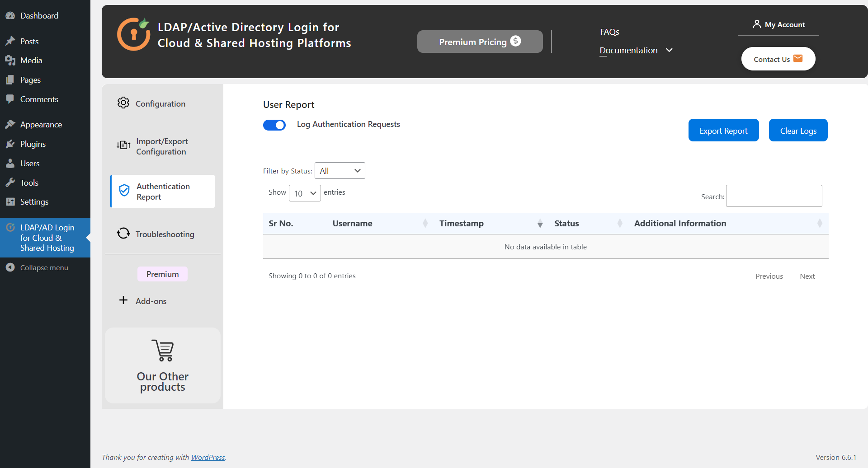
Task: Click the Clear Logs button
Action: click(798, 131)
